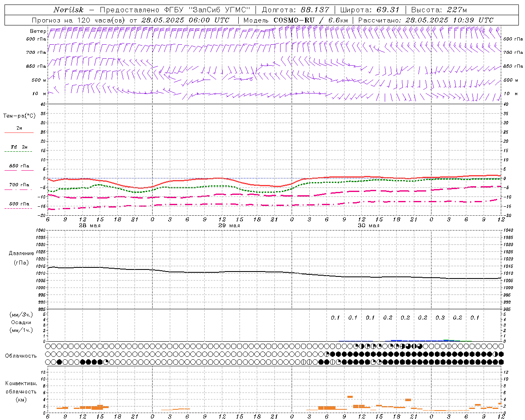This screenshot has width=525, height=420.
Task: Click the Облачность cloud cover label
Action: click(x=21, y=356)
